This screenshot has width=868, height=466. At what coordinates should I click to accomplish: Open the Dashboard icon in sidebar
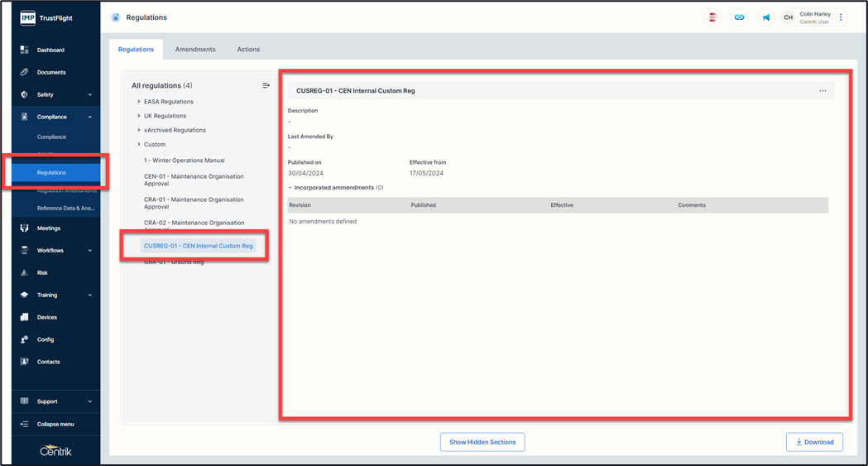pos(24,50)
